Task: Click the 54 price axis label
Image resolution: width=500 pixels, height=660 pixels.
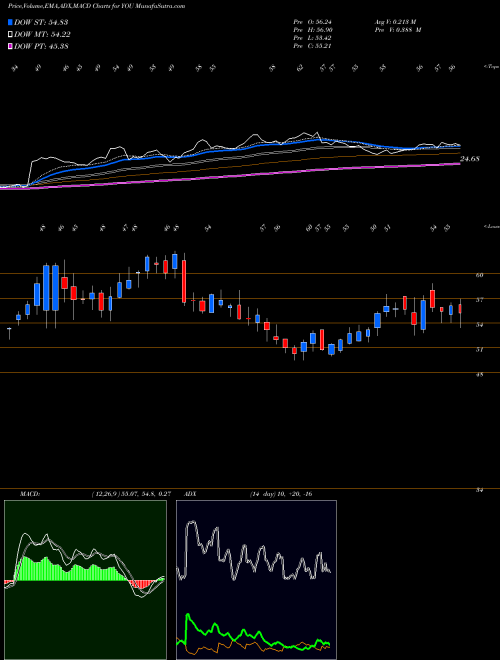Action: click(479, 325)
